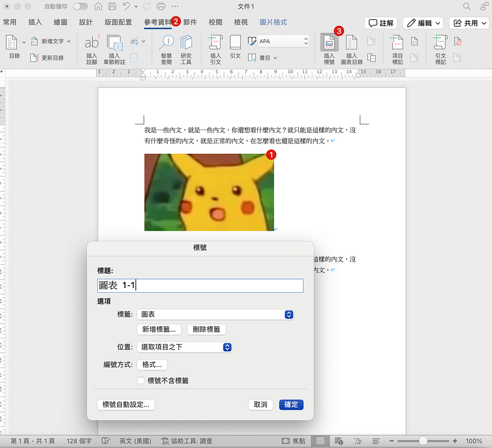Click the collaboration people icon at top right

[x=484, y=6]
